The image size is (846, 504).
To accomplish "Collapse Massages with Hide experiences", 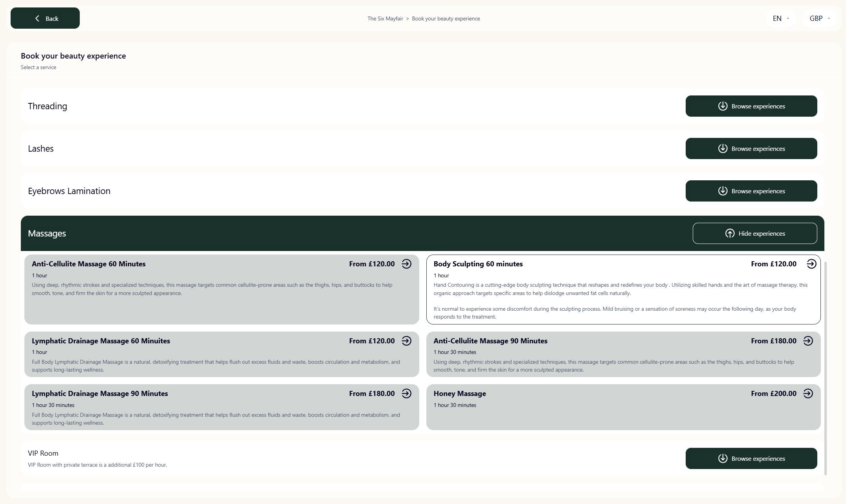I will [x=754, y=233].
